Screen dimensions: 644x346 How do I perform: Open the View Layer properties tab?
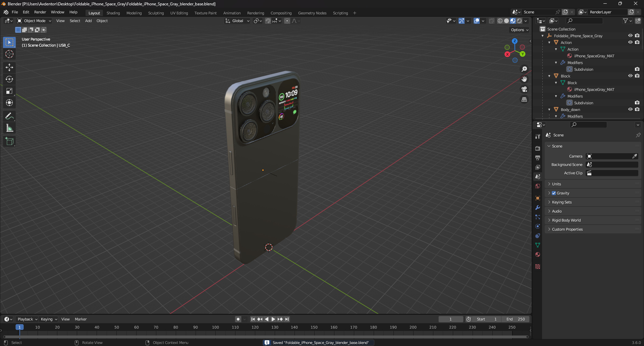click(538, 167)
